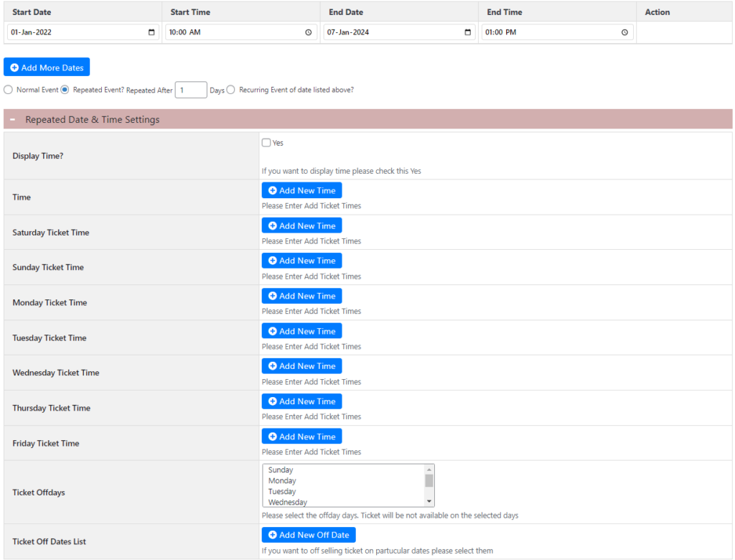Add a new time for Wednesday tickets
735x560 pixels.
click(x=301, y=365)
